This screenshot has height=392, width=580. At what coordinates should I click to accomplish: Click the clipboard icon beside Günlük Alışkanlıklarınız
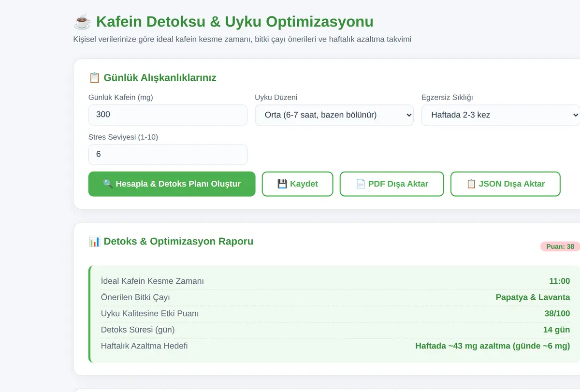94,78
